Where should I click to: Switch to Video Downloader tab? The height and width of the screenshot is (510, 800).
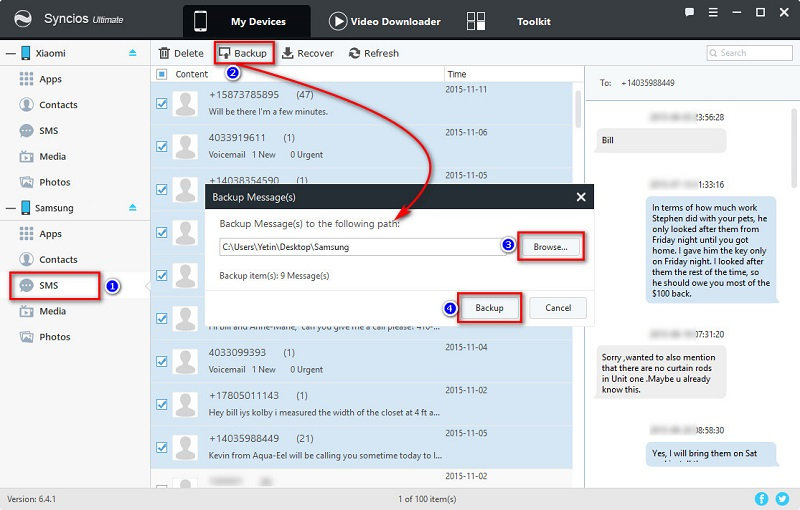tap(385, 21)
